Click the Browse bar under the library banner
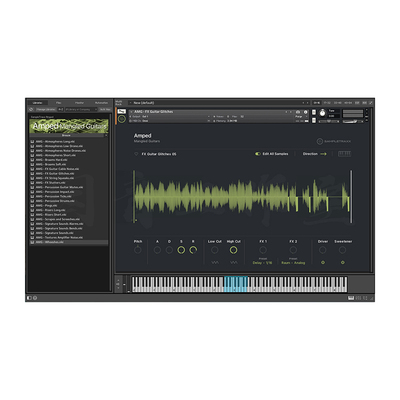This screenshot has height=400, width=400. point(66,135)
